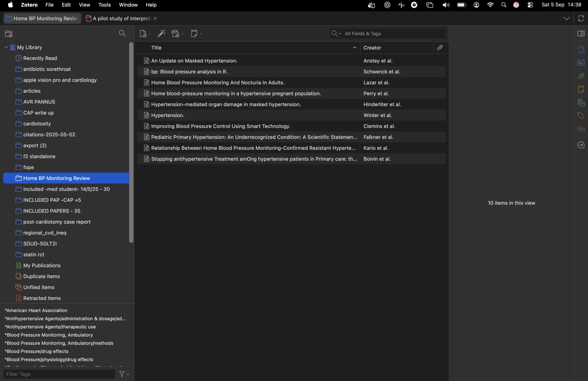Collapse the My Library tree
Screen dimensions: 588x381
(x=6, y=47)
